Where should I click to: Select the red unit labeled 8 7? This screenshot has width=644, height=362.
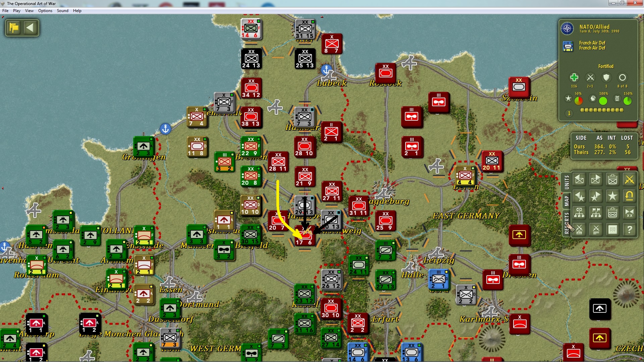(332, 44)
